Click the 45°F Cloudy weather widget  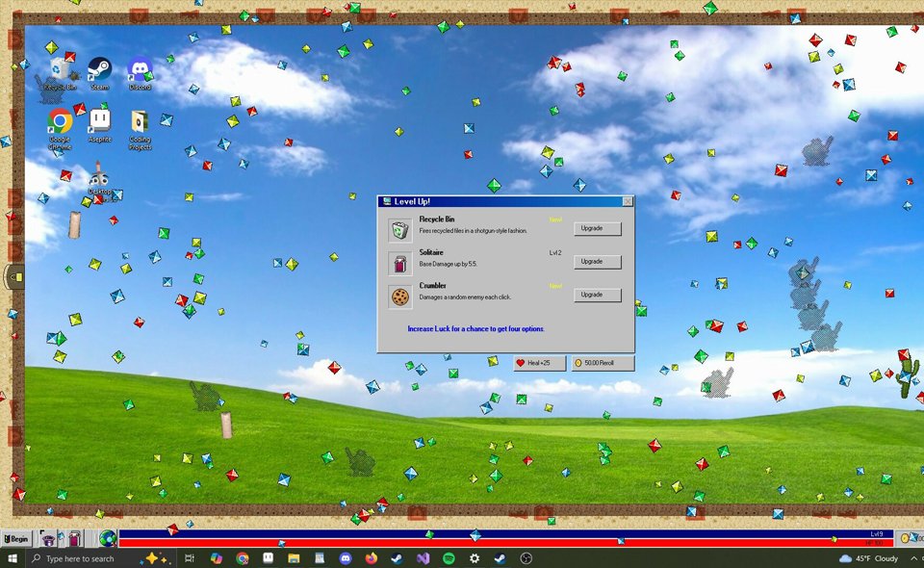pos(868,558)
